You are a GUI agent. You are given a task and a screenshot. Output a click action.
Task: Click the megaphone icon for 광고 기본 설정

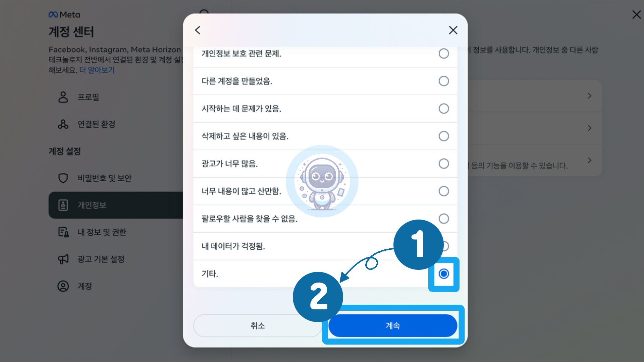point(63,259)
